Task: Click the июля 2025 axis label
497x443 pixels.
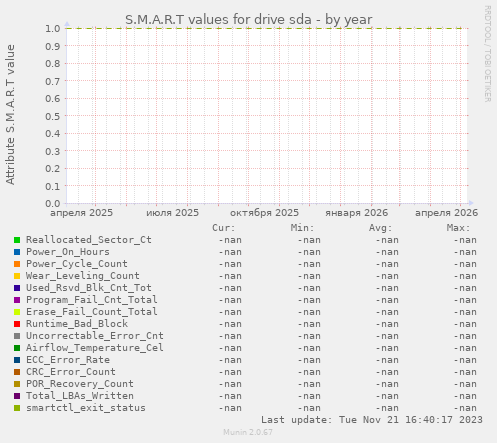Action: coord(172,213)
